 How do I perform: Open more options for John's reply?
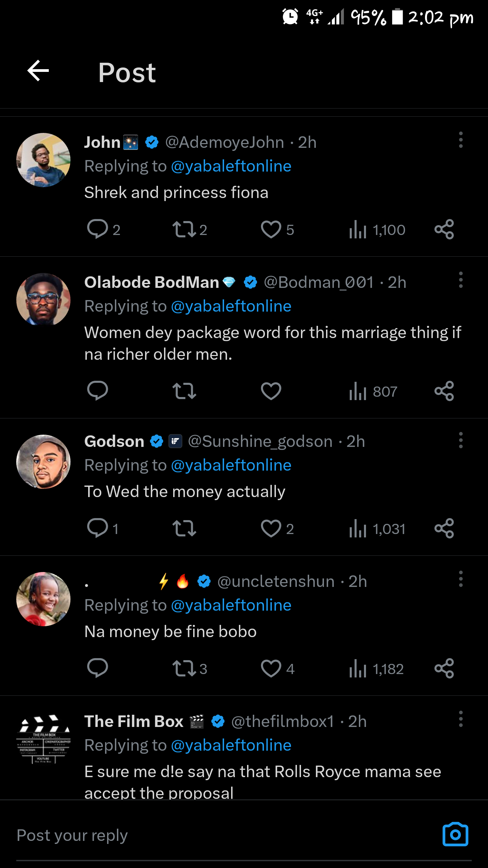[x=461, y=140]
